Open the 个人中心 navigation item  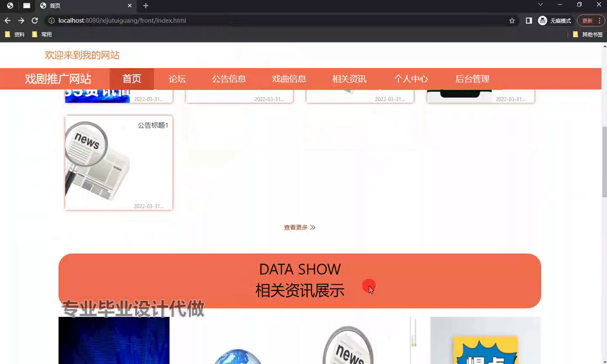click(x=411, y=79)
